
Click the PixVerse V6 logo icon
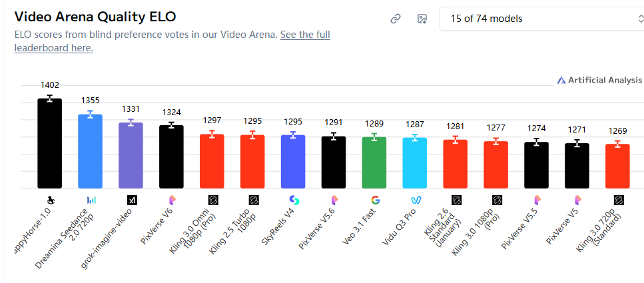tap(172, 199)
